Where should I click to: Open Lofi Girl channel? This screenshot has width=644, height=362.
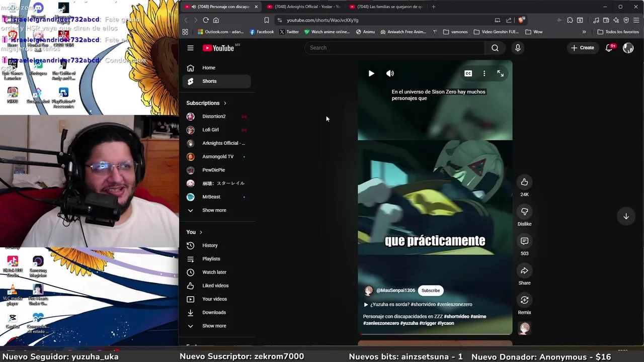[x=217, y=130]
